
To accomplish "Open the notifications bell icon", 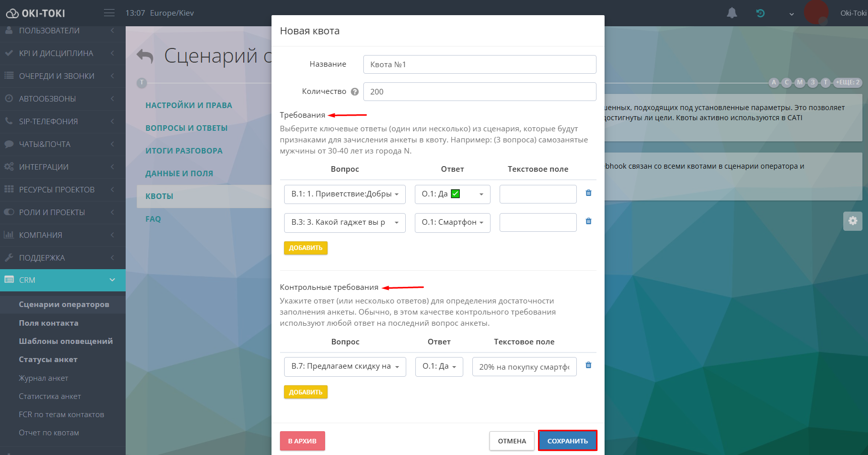I will pyautogui.click(x=732, y=13).
